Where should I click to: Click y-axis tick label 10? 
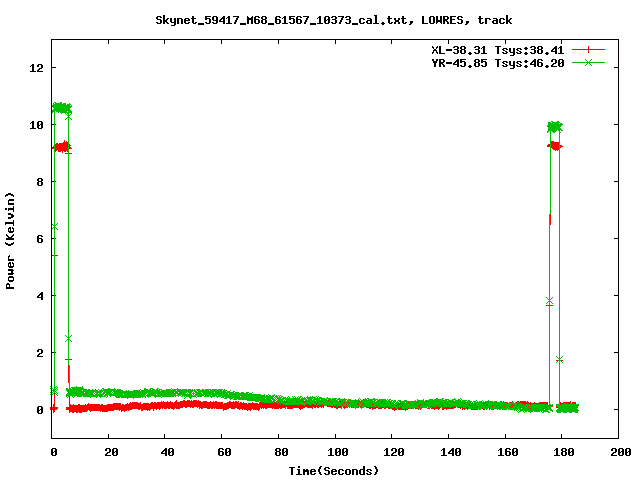click(x=36, y=125)
